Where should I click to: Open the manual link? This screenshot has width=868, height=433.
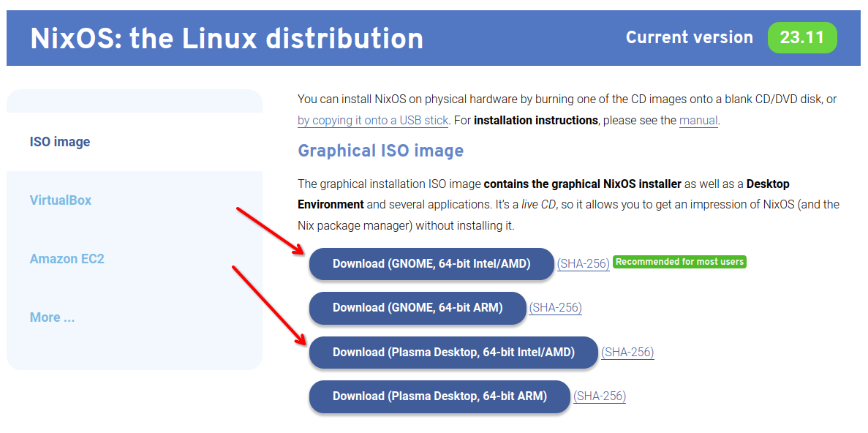[x=698, y=121]
